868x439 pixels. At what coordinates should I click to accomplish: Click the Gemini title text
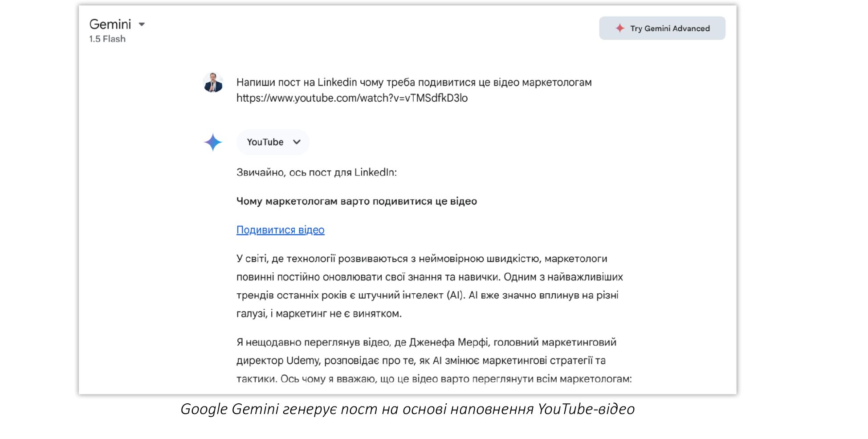click(110, 24)
